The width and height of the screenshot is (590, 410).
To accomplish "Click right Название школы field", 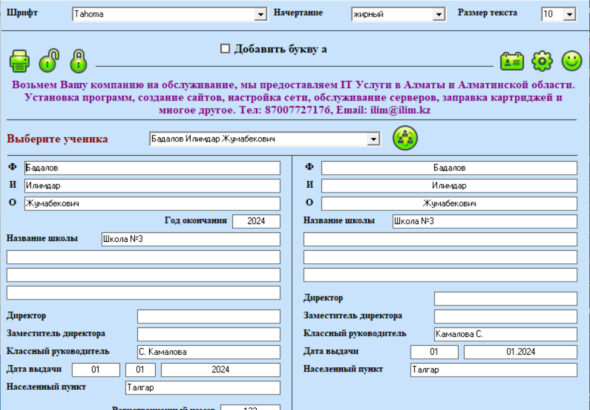I will click(485, 221).
